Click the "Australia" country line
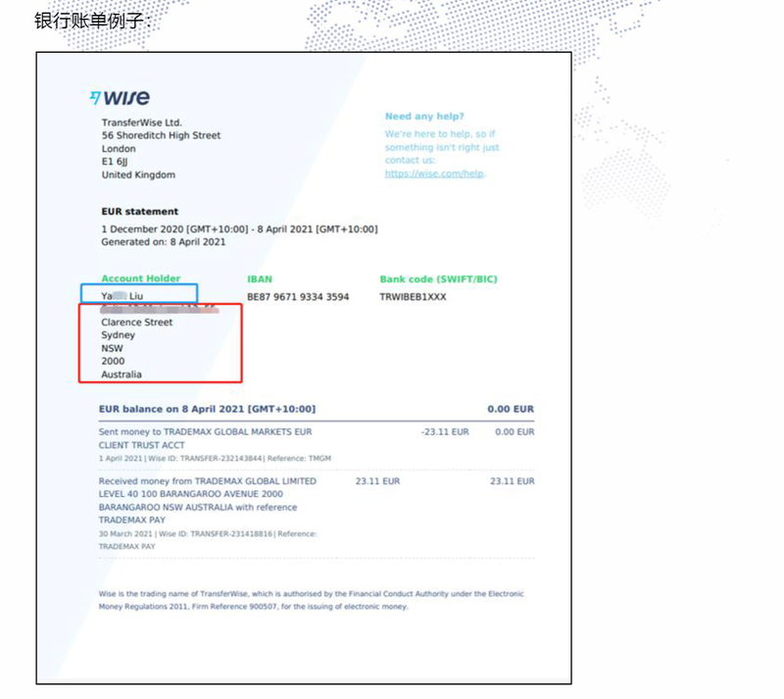 point(122,374)
